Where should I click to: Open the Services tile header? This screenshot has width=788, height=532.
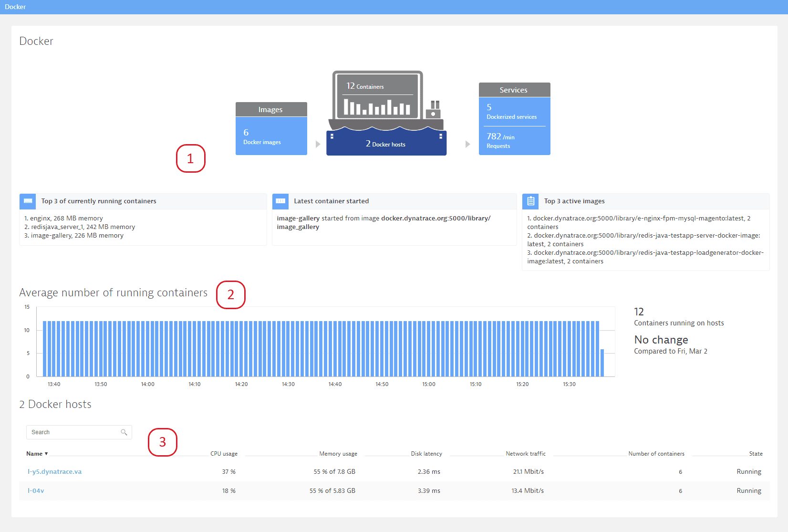coord(514,90)
